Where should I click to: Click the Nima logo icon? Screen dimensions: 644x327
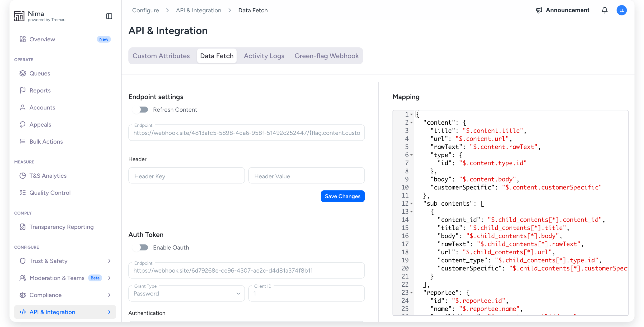click(x=19, y=16)
